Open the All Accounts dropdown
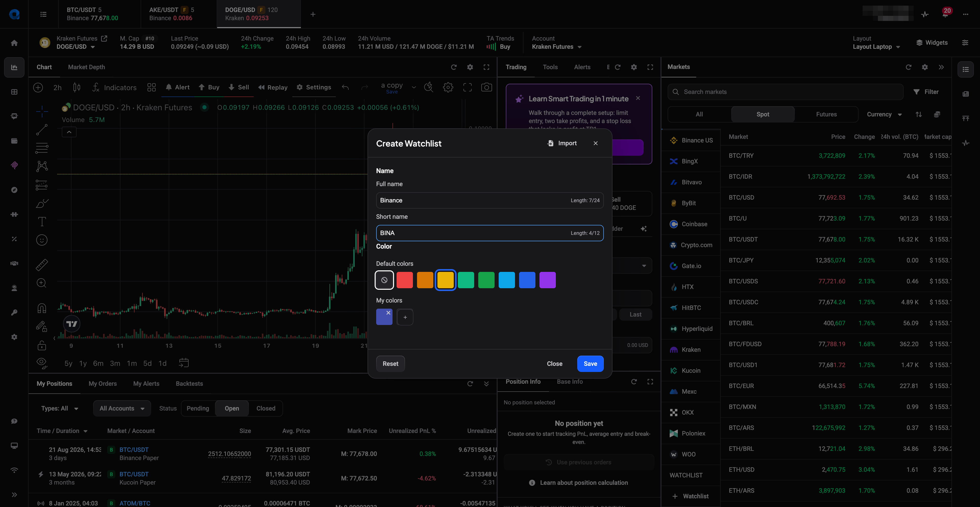Image resolution: width=980 pixels, height=507 pixels. [122, 408]
